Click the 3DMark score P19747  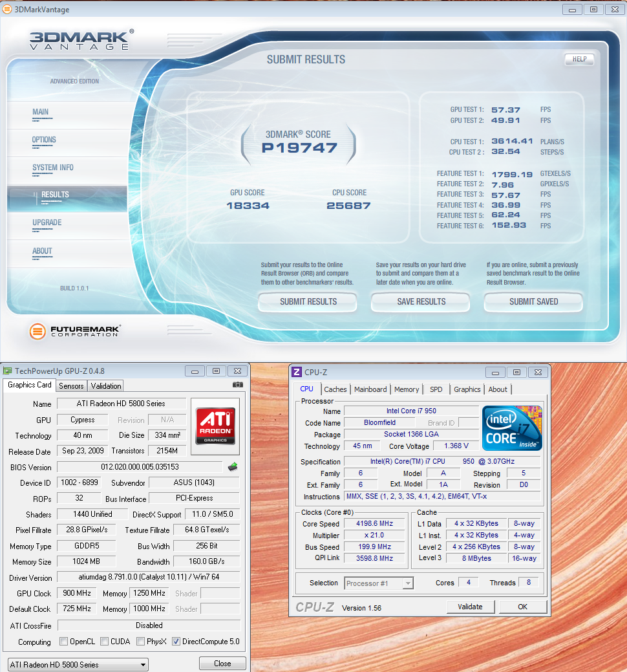point(299,148)
